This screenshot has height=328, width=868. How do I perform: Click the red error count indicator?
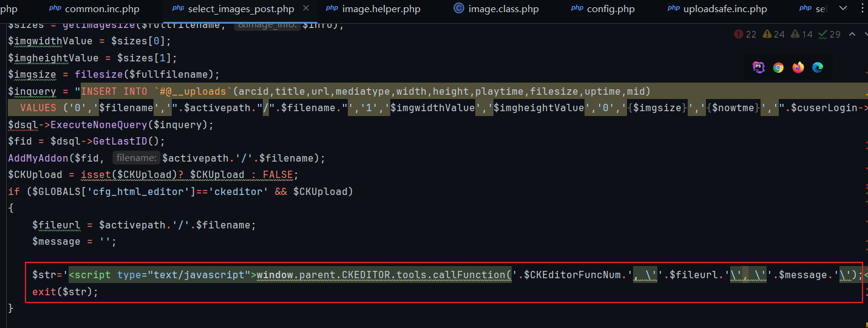point(745,34)
